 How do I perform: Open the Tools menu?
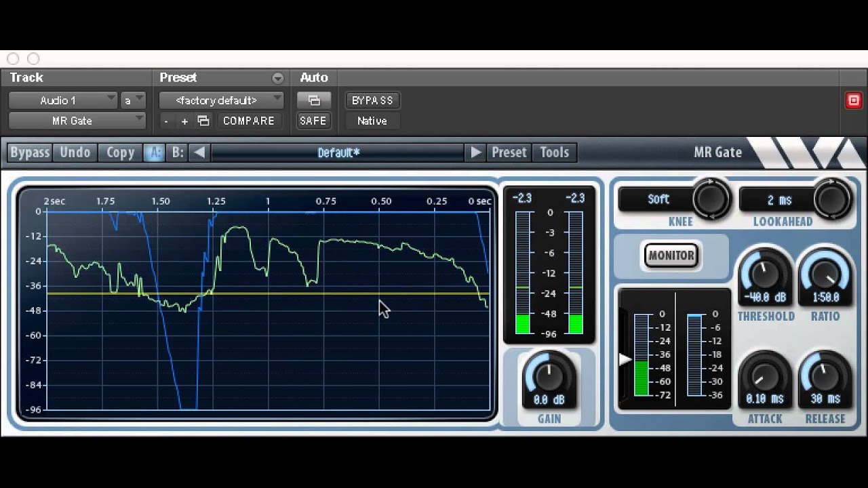pyautogui.click(x=555, y=152)
